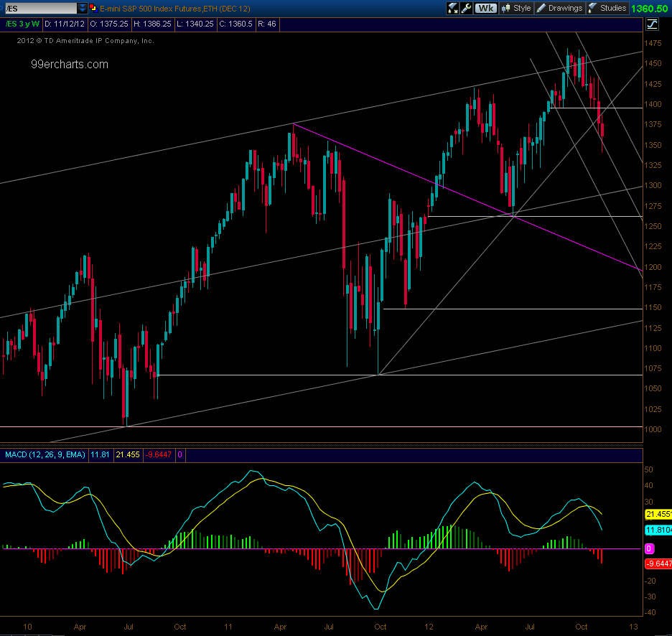Click the red -9.6447 axis bubble
672x636 pixels.
[658, 563]
